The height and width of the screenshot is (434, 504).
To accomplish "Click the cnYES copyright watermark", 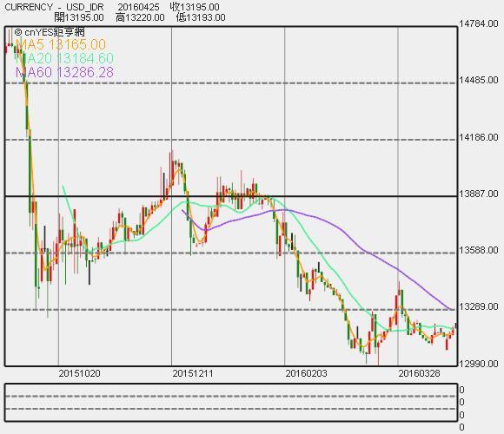I will [x=50, y=32].
